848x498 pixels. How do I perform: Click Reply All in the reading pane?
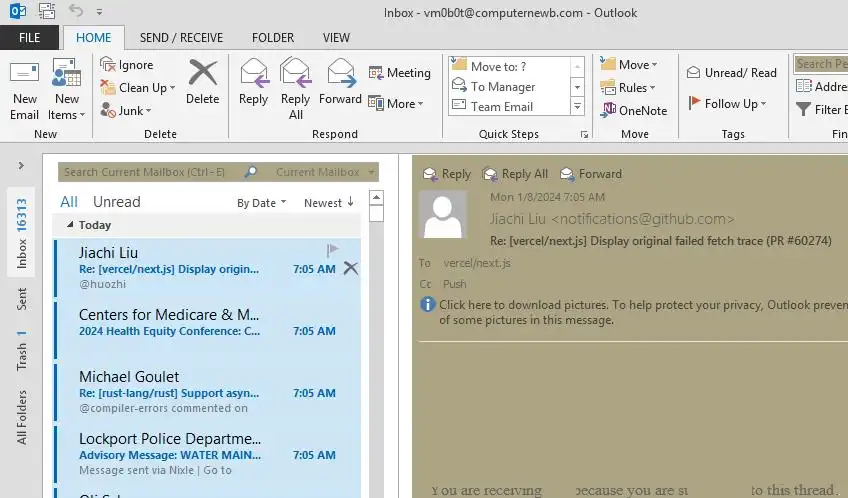click(x=515, y=174)
